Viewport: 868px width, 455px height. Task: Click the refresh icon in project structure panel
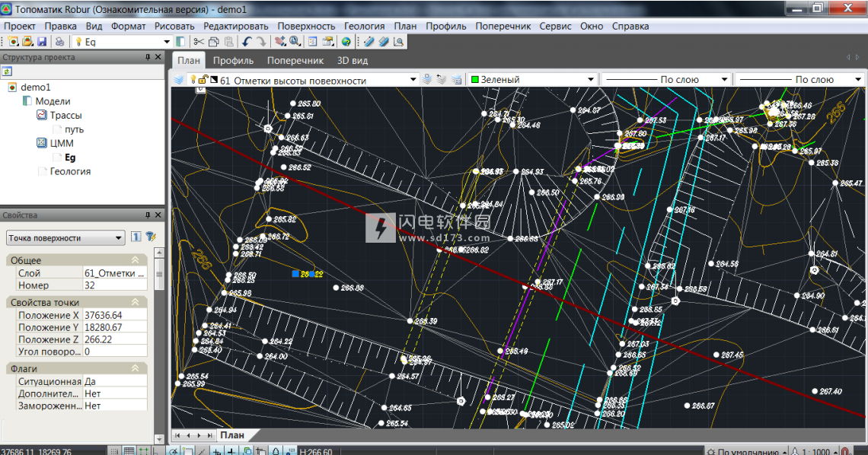click(x=7, y=72)
